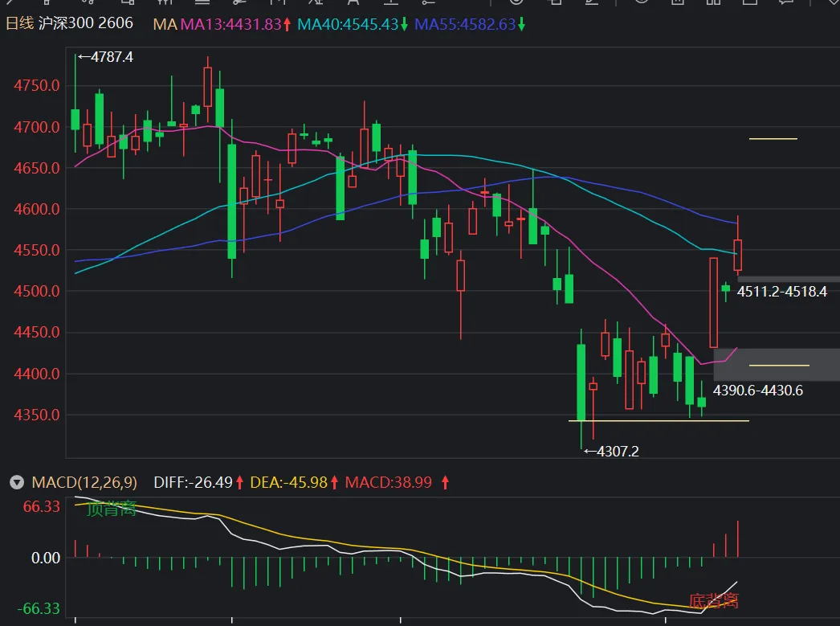840x626 pixels.
Task: Select the short yellow line near 4685
Action: pyautogui.click(x=773, y=139)
